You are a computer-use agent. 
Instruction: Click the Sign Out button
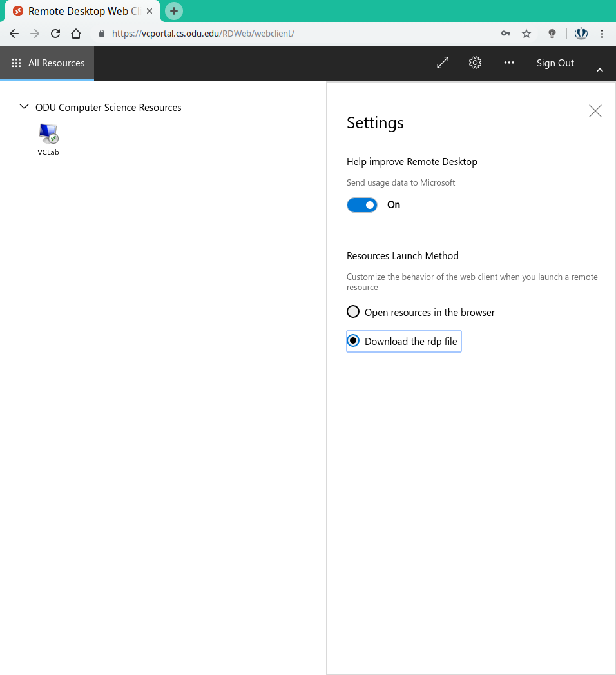click(x=555, y=63)
